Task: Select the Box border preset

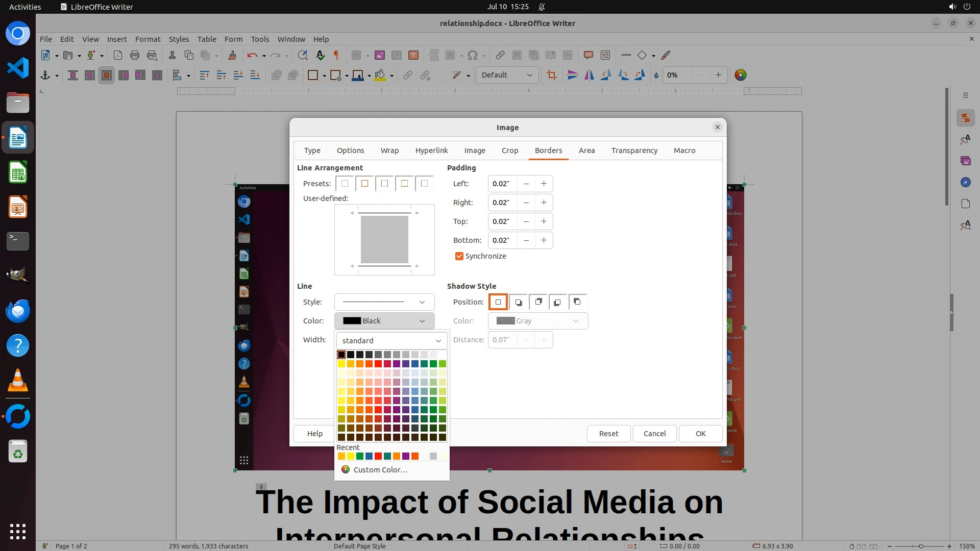Action: click(x=364, y=184)
